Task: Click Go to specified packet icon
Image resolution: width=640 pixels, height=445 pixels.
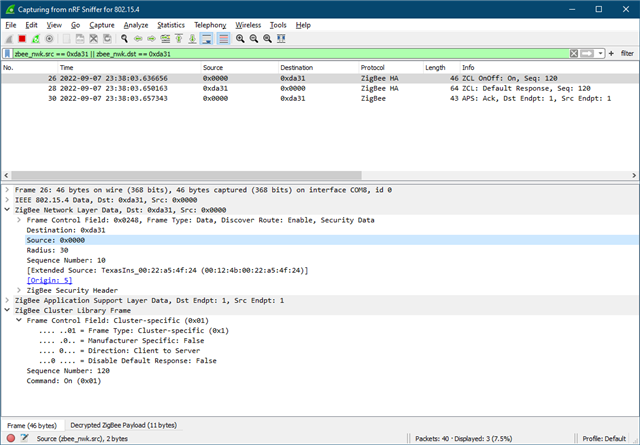Action: (x=165, y=39)
